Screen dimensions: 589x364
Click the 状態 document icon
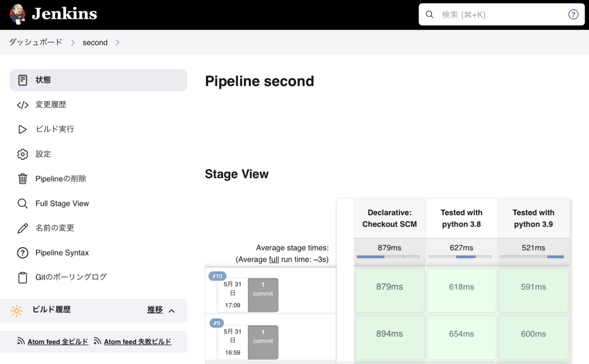23,80
